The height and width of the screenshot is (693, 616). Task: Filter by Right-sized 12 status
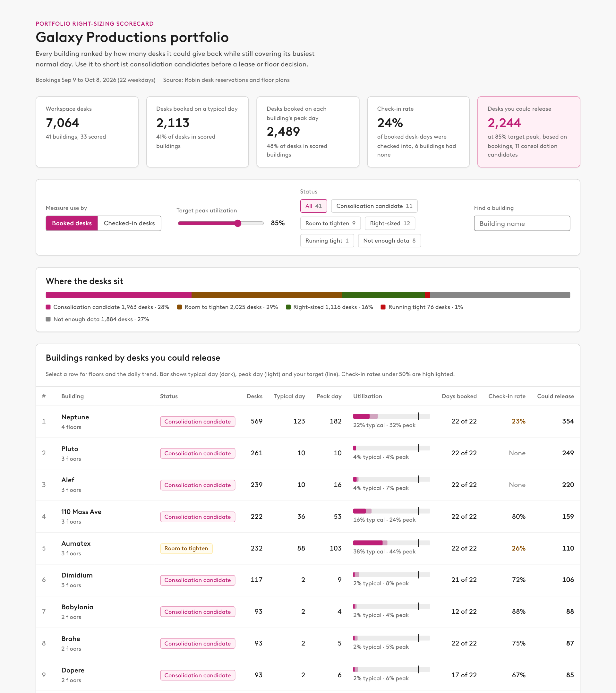[390, 223]
